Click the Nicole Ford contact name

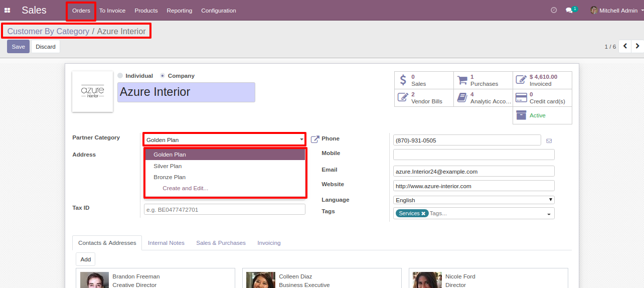coord(460,276)
